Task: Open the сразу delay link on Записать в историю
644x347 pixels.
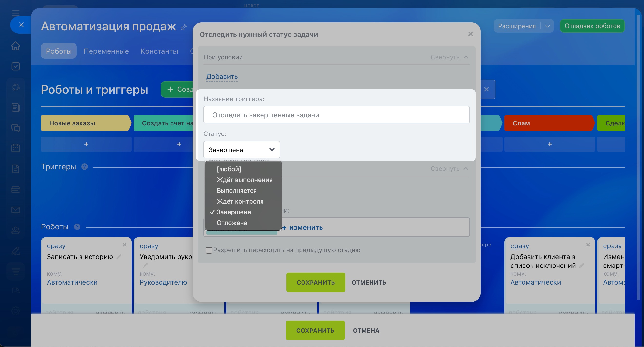Action: click(56, 246)
